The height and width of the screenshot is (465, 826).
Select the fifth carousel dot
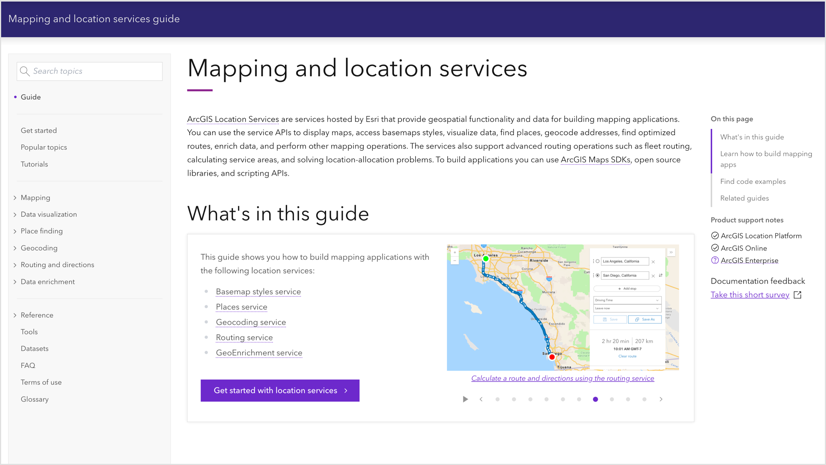point(563,399)
